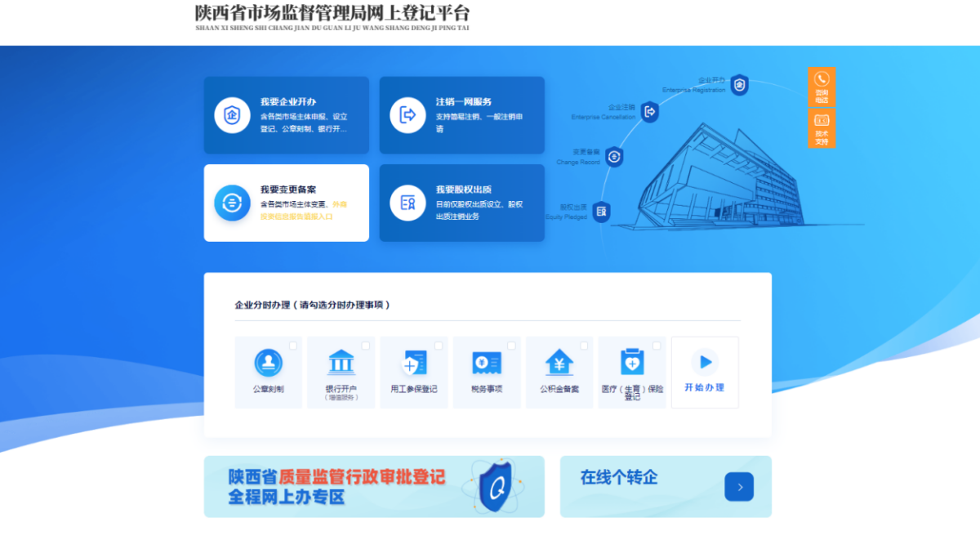Open the 我要股权出质 card

(461, 203)
